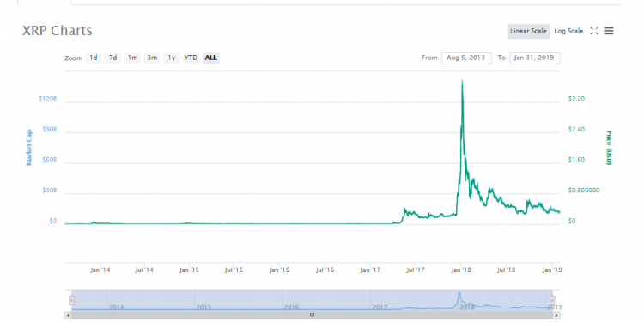Image resolution: width=644 pixels, height=322 pixels.
Task: Set zoom range to 1y
Action: pyautogui.click(x=171, y=58)
